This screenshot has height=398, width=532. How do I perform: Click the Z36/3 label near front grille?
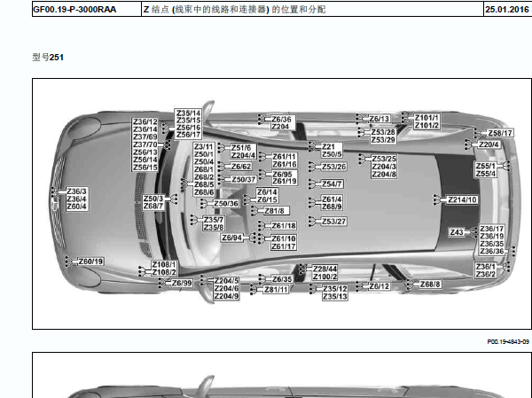click(76, 191)
